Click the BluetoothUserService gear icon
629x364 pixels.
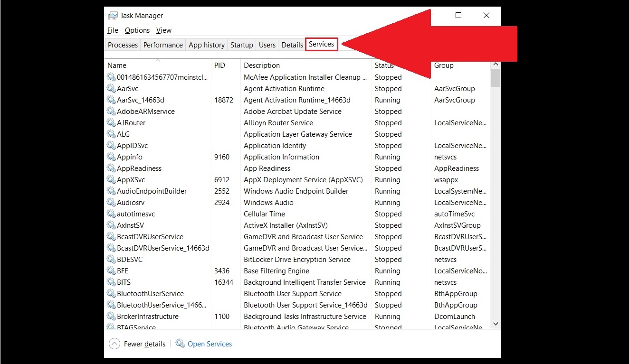(x=111, y=293)
